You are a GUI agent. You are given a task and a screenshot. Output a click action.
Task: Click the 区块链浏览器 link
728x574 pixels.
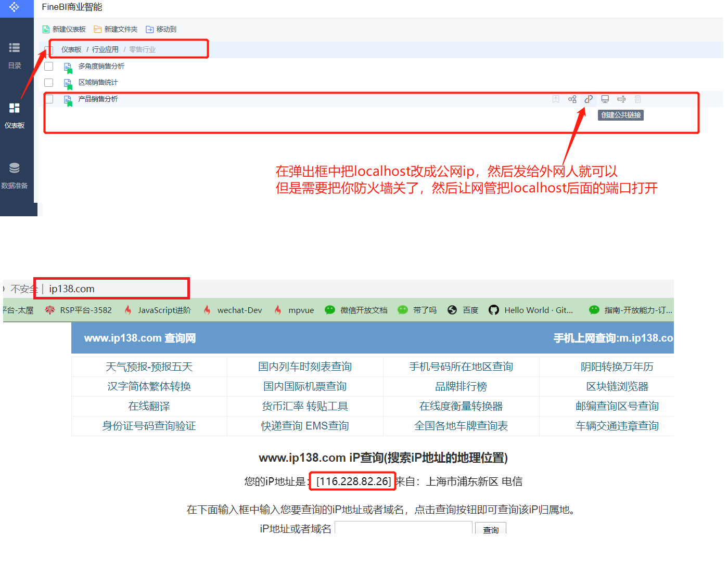click(x=617, y=386)
